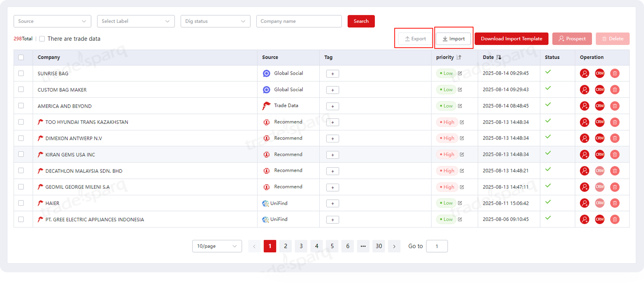
Task: Click the prospect person icon for AMERICA AND BEYOND
Action: click(x=584, y=106)
